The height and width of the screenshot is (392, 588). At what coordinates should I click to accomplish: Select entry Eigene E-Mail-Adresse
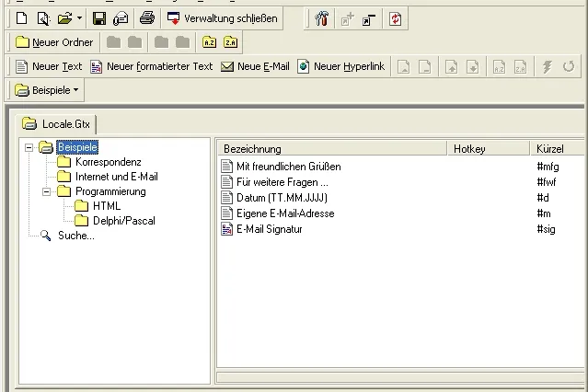pos(285,213)
